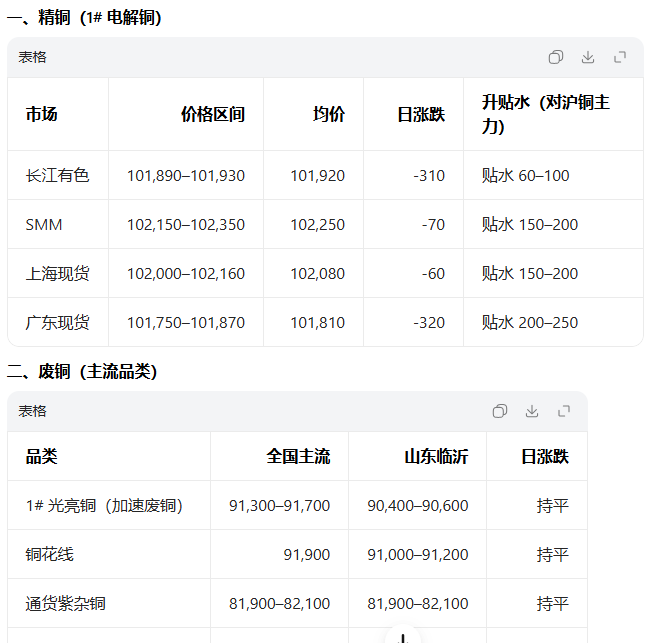Viewport: 650px width, 643px height.
Task: Expand the 精铜 table to fullscreen
Action: pyautogui.click(x=620, y=58)
